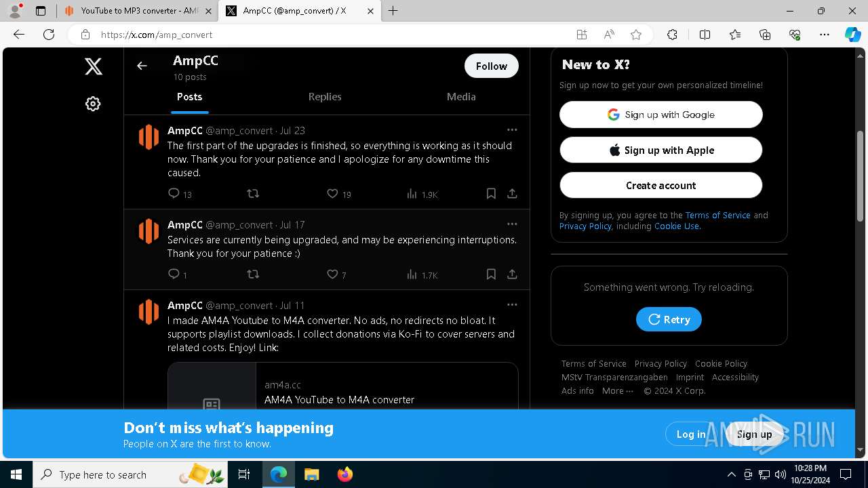Click the page vertical scrollbar

(860, 176)
